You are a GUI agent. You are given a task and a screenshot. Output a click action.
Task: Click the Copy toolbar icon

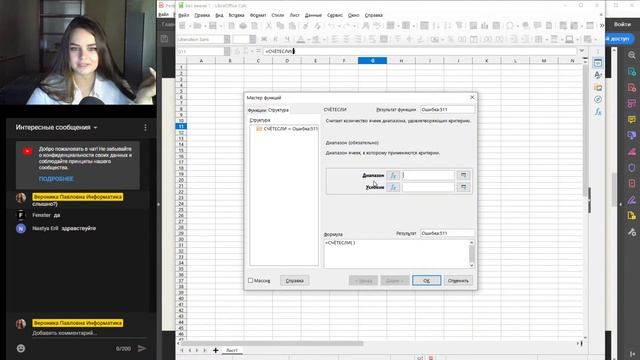[x=280, y=26]
